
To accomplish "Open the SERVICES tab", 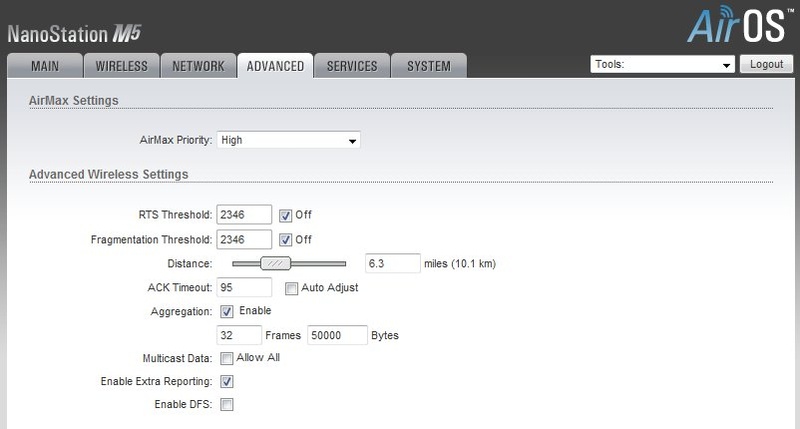I will [x=352, y=66].
